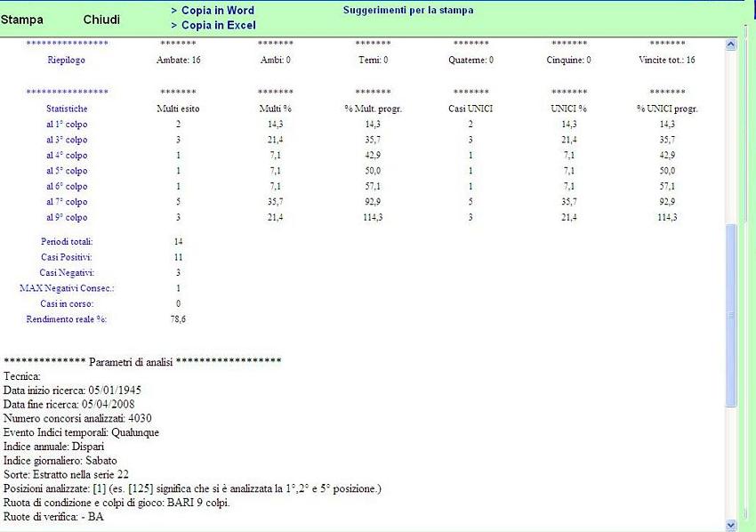Select the Periodi totali label
This screenshot has height=532, width=756.
[x=67, y=241]
